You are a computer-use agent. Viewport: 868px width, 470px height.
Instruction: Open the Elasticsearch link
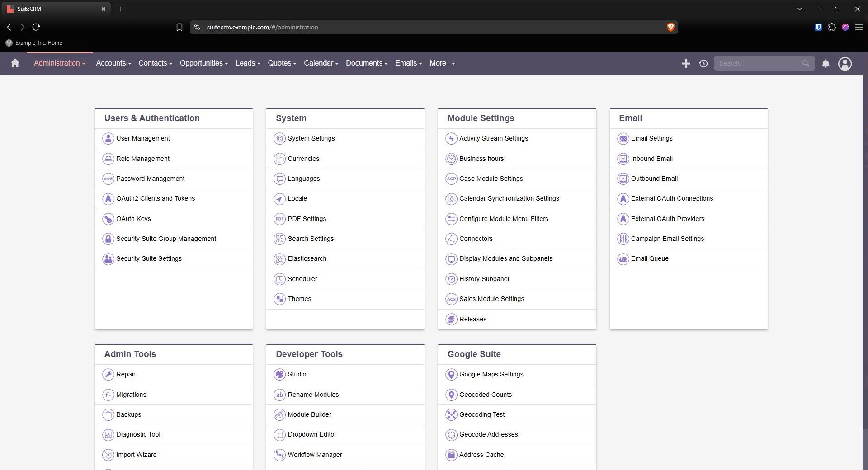click(307, 259)
